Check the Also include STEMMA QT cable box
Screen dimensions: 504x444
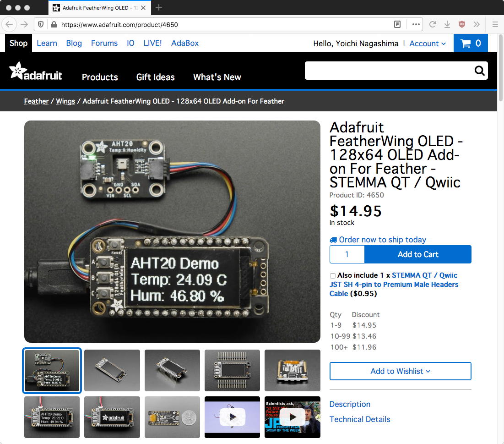tap(333, 276)
